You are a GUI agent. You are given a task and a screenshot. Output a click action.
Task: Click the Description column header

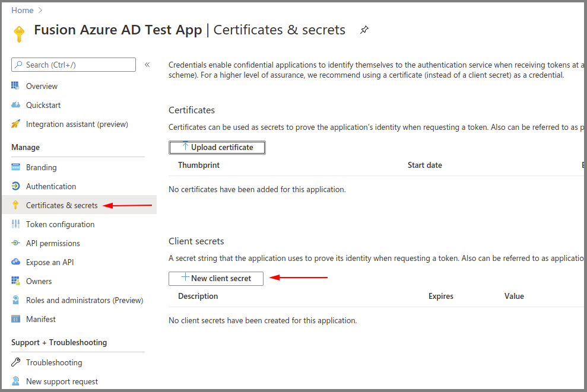(x=198, y=297)
